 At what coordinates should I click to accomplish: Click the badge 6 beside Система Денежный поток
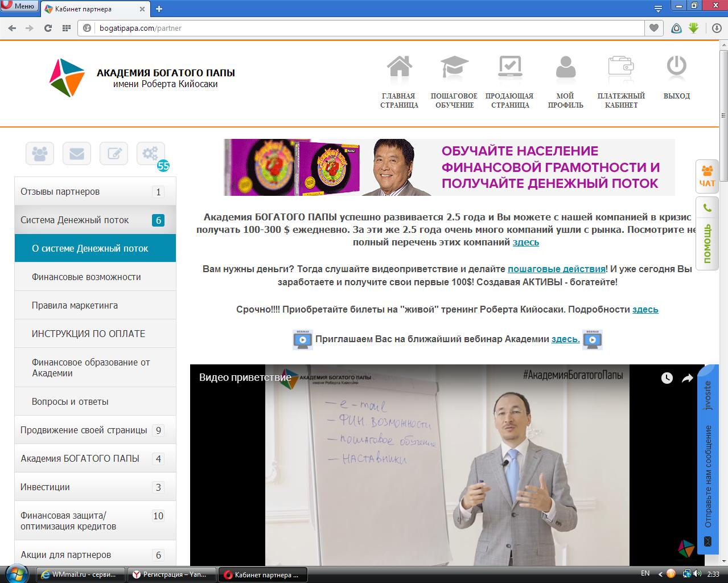click(158, 220)
